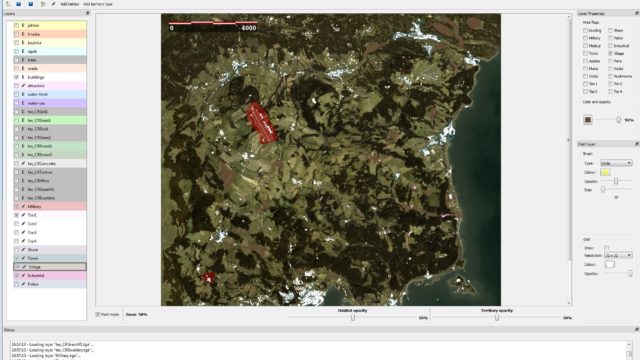Click the first blue save icon

[x=19, y=4]
